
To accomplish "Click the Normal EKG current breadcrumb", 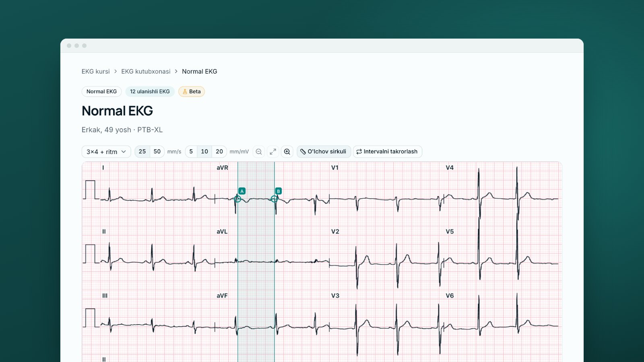I will tap(199, 71).
